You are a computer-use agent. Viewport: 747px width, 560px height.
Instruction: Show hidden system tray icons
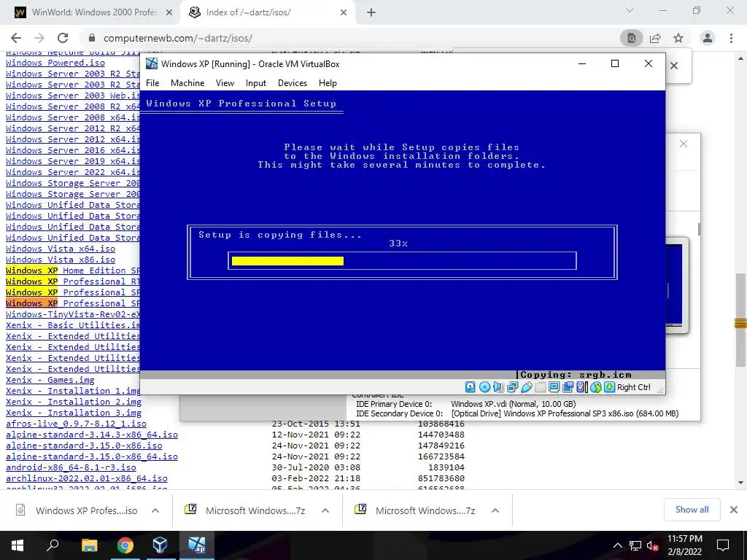[617, 545]
